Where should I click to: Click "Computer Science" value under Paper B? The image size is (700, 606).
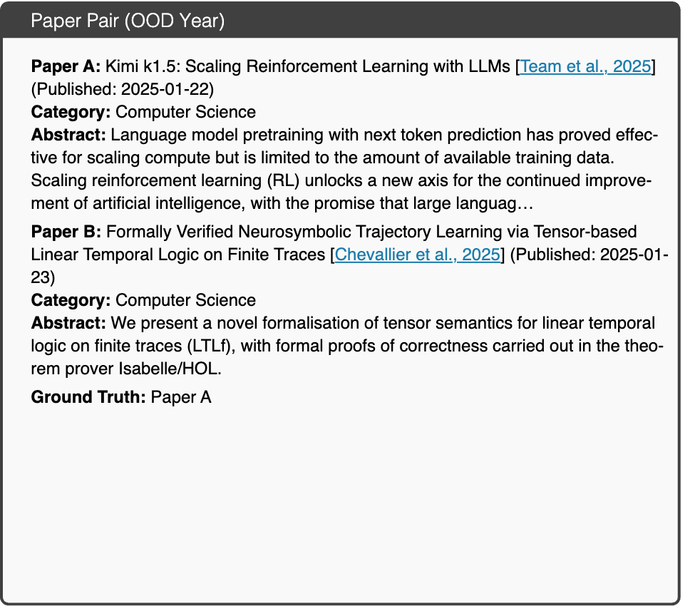[185, 300]
